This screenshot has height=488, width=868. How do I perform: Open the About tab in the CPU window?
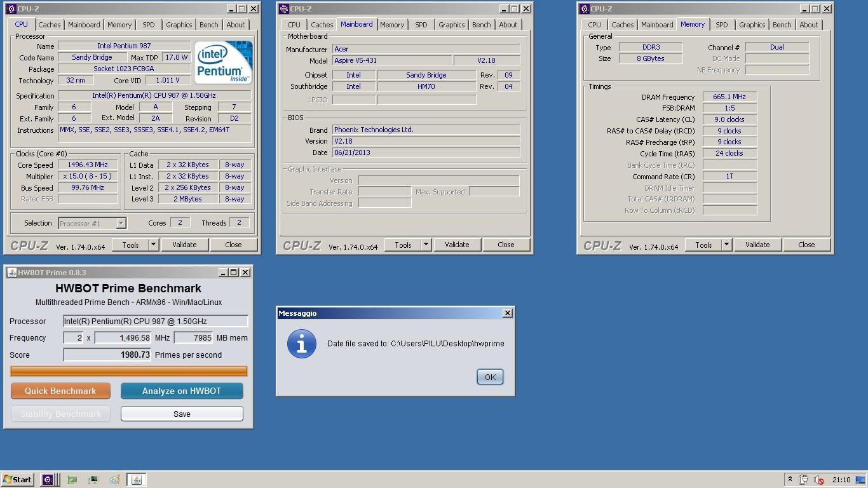[x=236, y=25]
